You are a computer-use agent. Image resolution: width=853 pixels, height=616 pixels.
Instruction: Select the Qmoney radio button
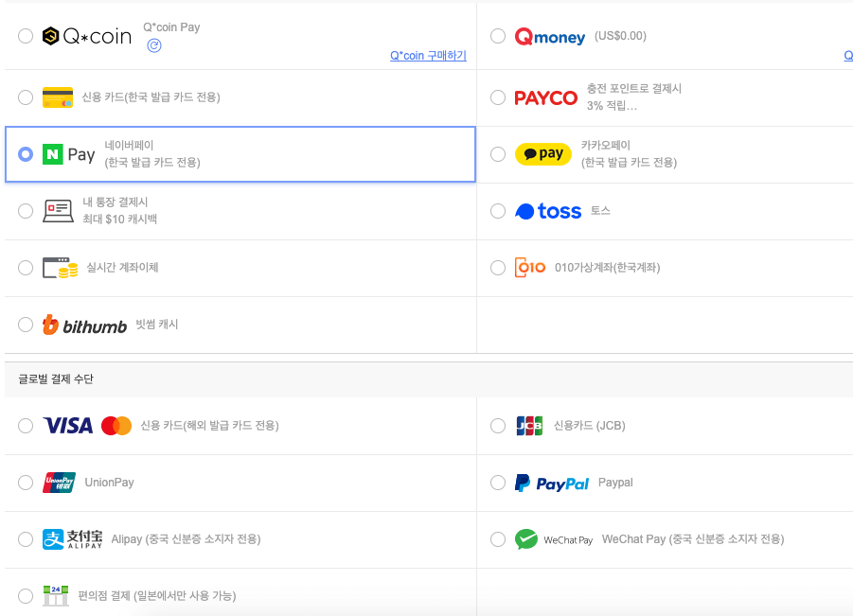498,36
